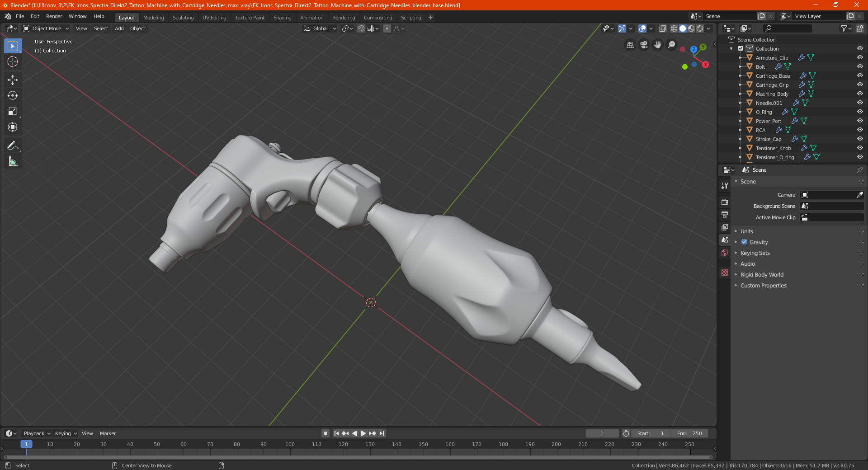
Task: Pick the Scale tool
Action: (13, 112)
